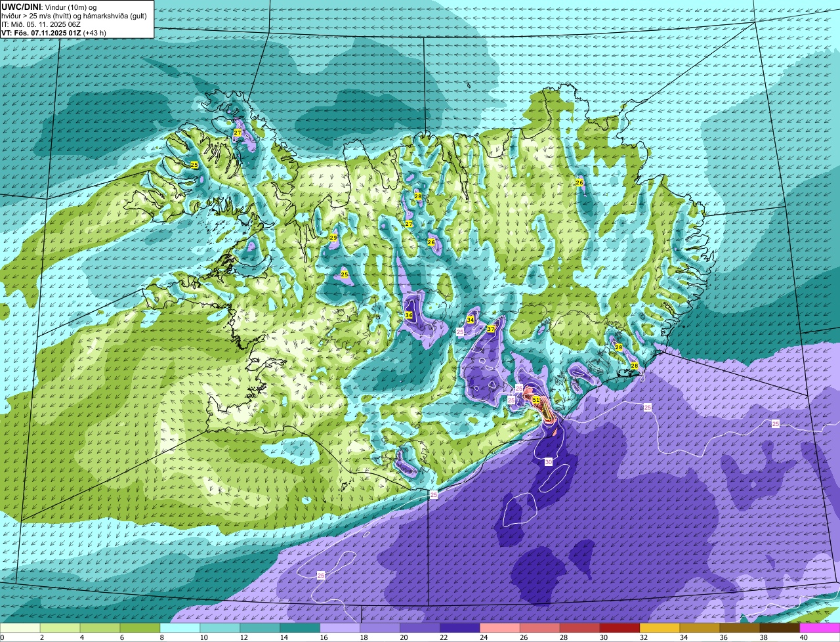Pick the 36–38 m/s brown legend swatch
The height and width of the screenshot is (642, 840).
click(740, 628)
